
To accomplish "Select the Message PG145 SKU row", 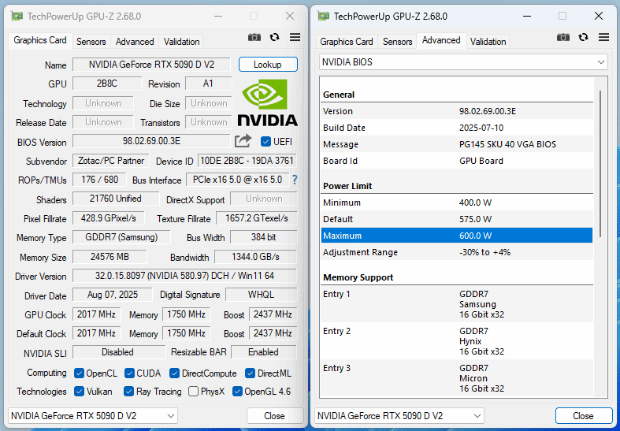I will coord(457,144).
